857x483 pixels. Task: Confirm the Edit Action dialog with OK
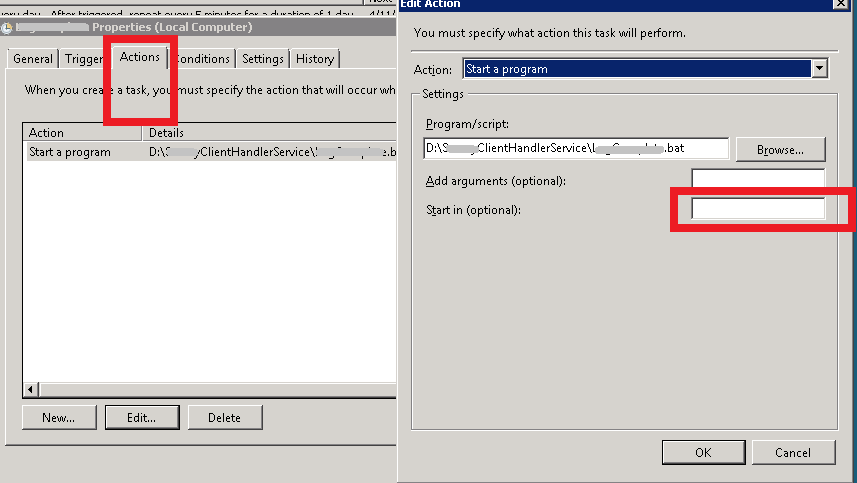[x=703, y=452]
